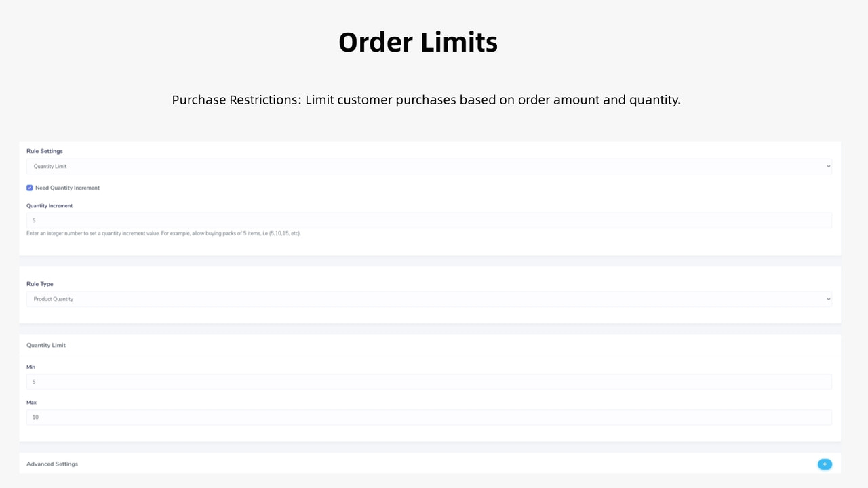Click the Rule Type label
The height and width of the screenshot is (488, 868).
click(x=39, y=284)
